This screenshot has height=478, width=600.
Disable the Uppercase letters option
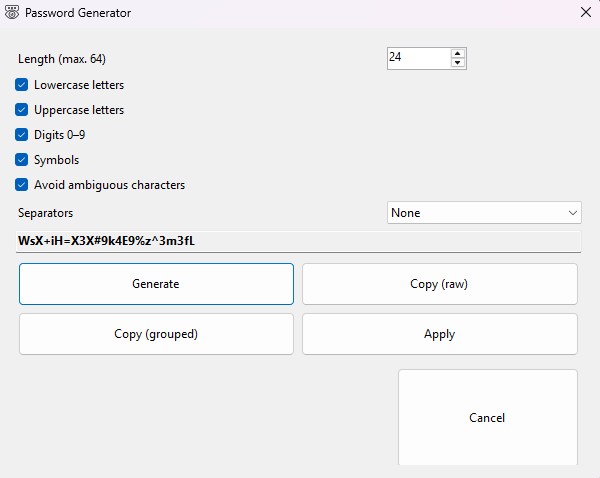22,110
